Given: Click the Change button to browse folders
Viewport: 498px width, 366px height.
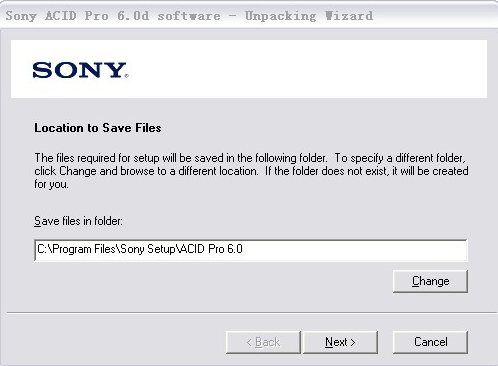Looking at the screenshot, I should tap(430, 281).
